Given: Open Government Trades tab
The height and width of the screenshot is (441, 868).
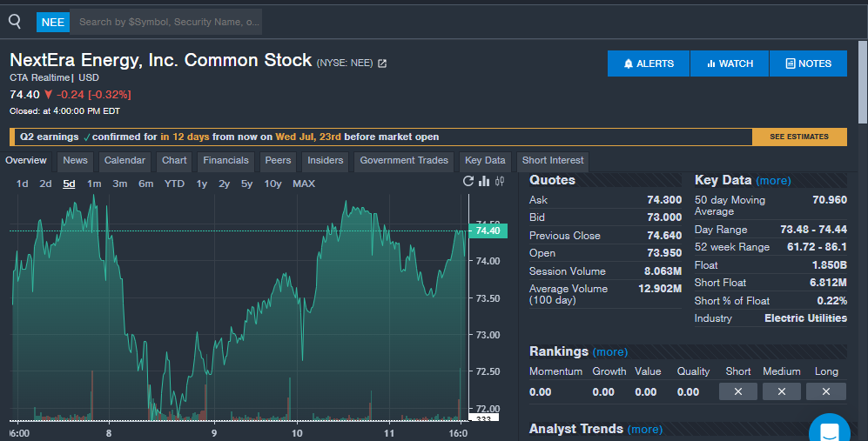Looking at the screenshot, I should click(404, 160).
